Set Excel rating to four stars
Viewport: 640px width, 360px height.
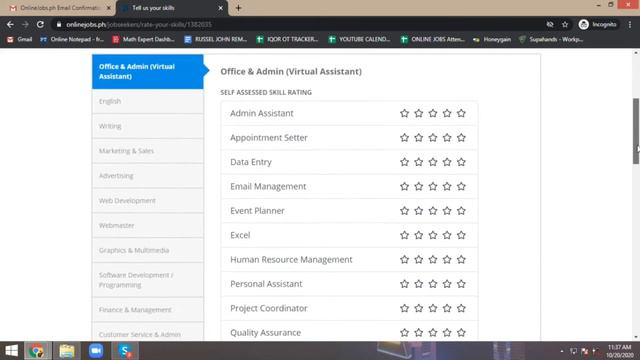tap(447, 235)
